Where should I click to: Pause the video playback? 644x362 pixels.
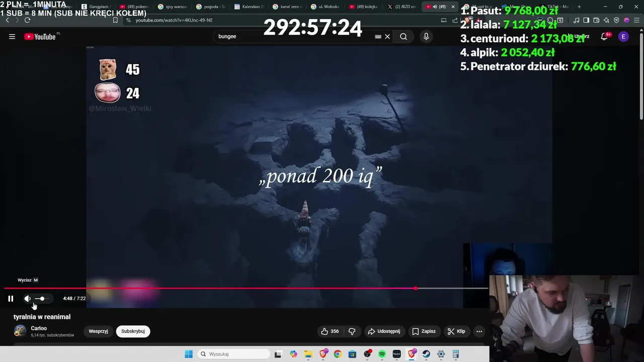click(11, 299)
